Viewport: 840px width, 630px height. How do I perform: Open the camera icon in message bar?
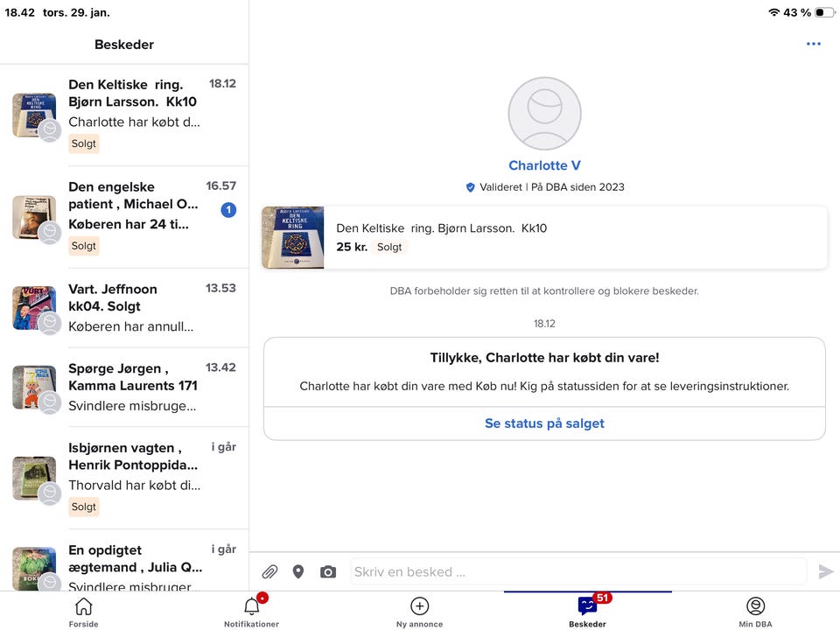pos(328,571)
